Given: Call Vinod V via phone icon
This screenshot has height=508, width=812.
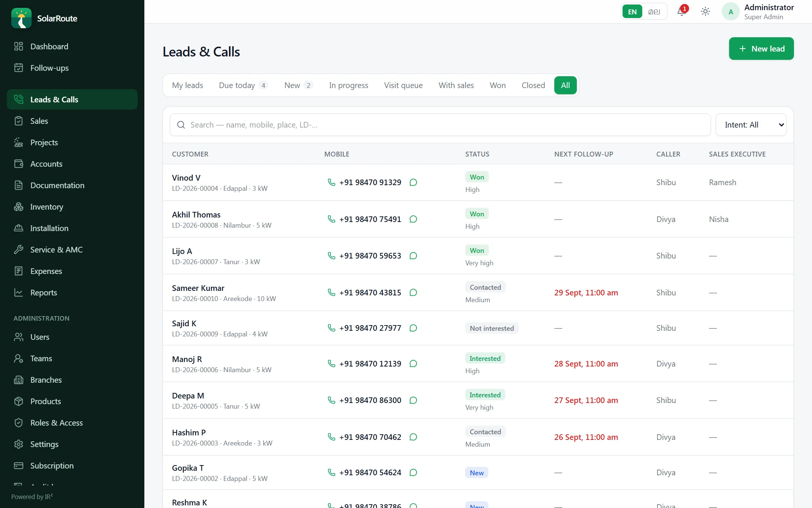Looking at the screenshot, I should (x=331, y=182).
